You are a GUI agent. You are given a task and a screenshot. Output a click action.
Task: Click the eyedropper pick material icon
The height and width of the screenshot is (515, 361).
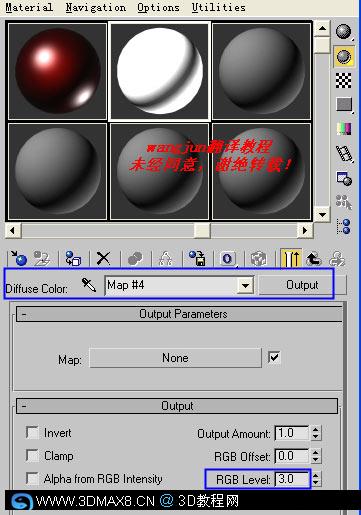pyautogui.click(x=89, y=285)
